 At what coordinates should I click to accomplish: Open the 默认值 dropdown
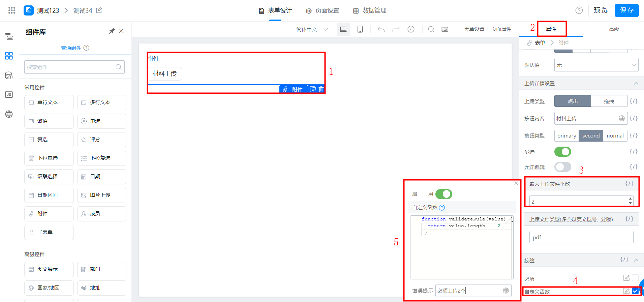pos(596,65)
